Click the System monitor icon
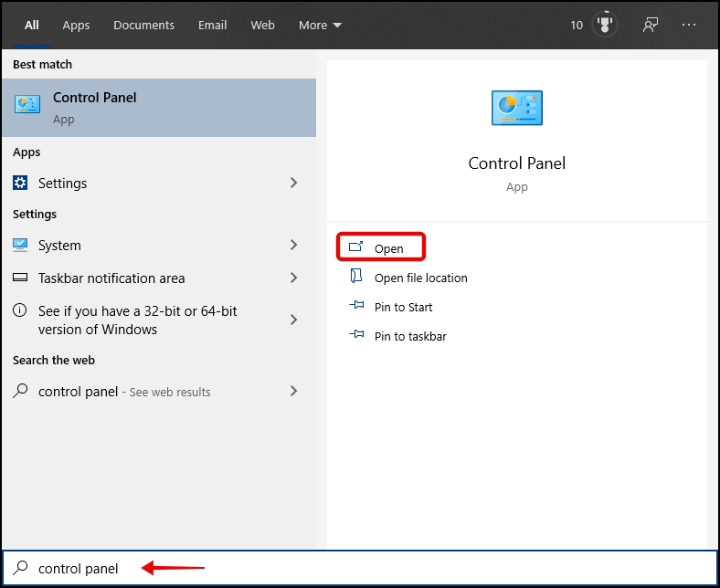This screenshot has width=720, height=588. click(20, 245)
